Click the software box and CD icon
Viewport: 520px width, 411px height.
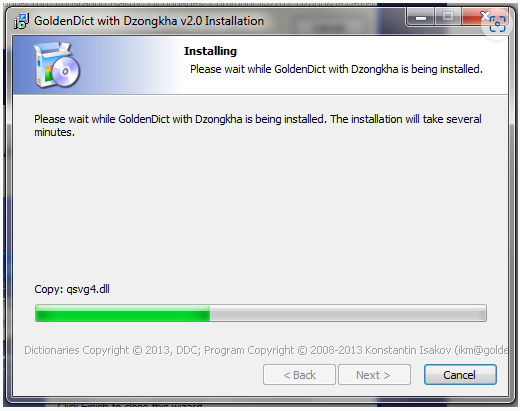57,65
